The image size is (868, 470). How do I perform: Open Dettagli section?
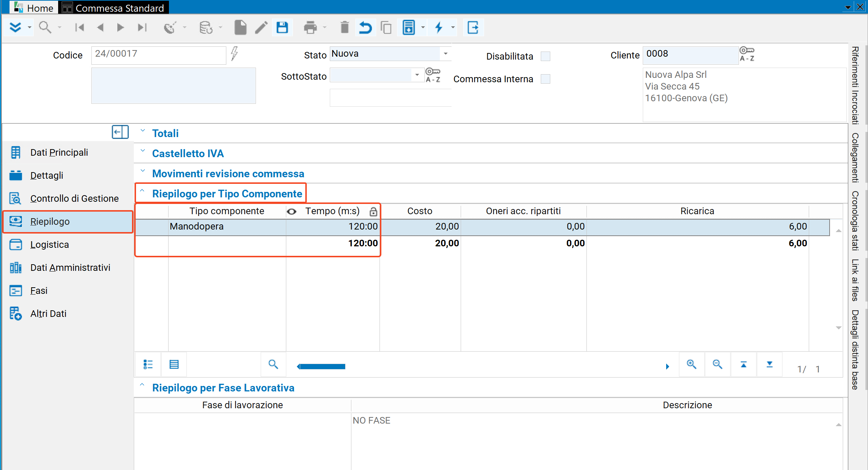[x=47, y=175]
